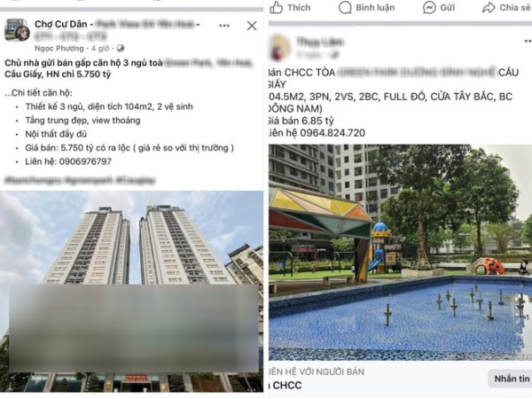The height and width of the screenshot is (399, 532).
Task: Open right post author's blurred avatar
Action: point(279,47)
